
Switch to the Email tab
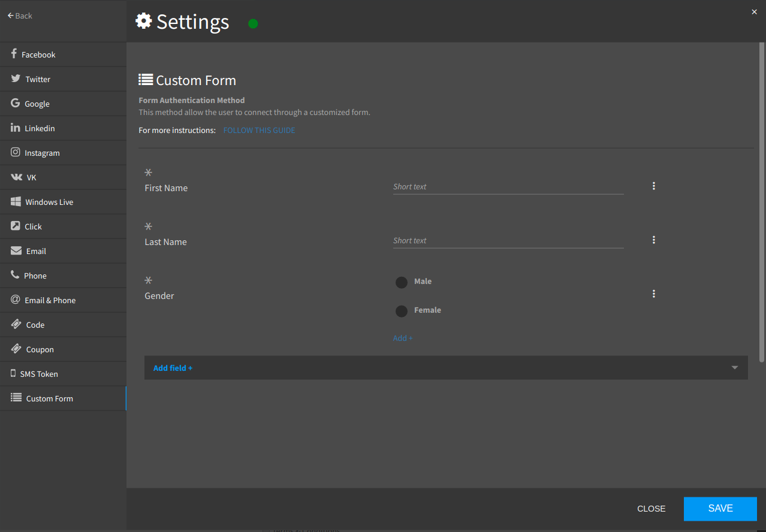coord(63,251)
